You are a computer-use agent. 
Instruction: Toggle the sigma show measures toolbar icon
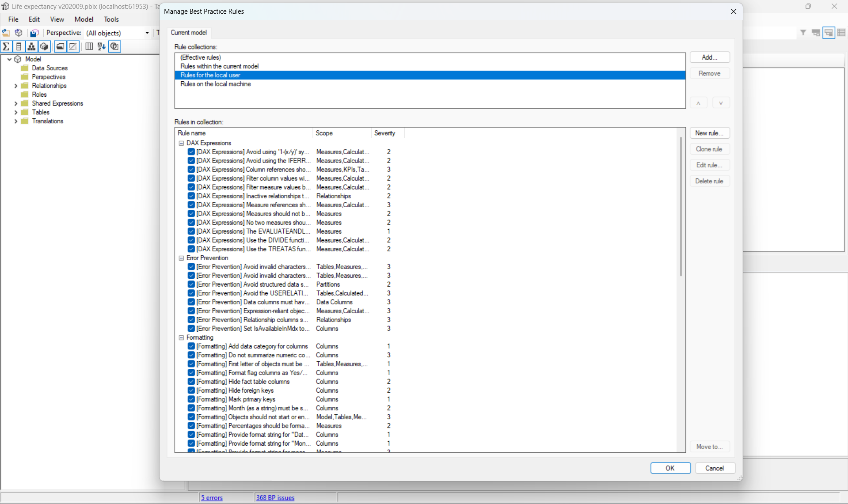click(6, 46)
